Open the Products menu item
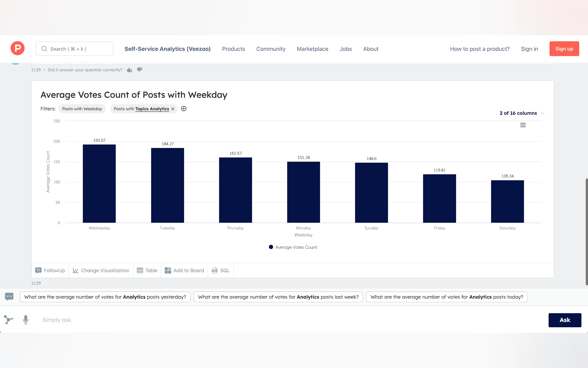The width and height of the screenshot is (588, 368). point(233,49)
